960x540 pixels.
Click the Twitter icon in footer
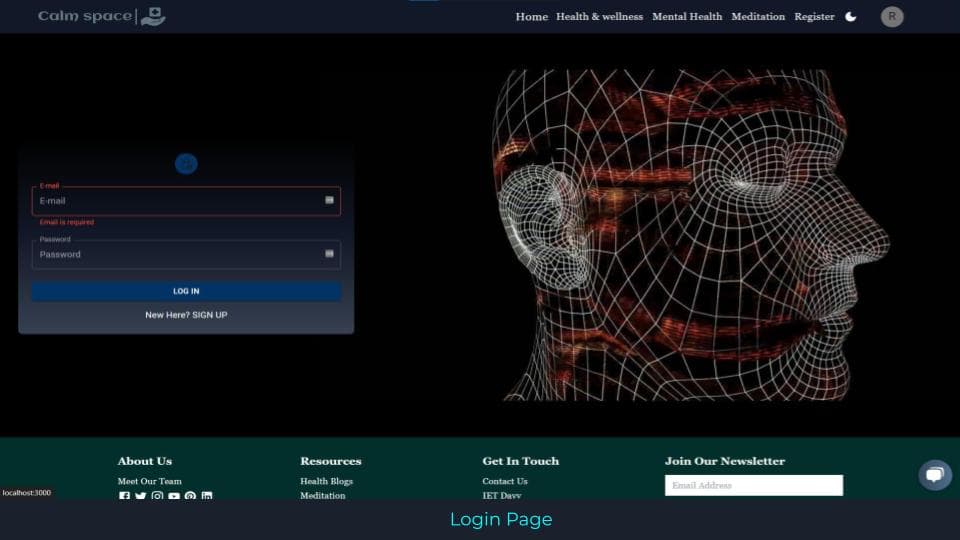click(x=141, y=496)
